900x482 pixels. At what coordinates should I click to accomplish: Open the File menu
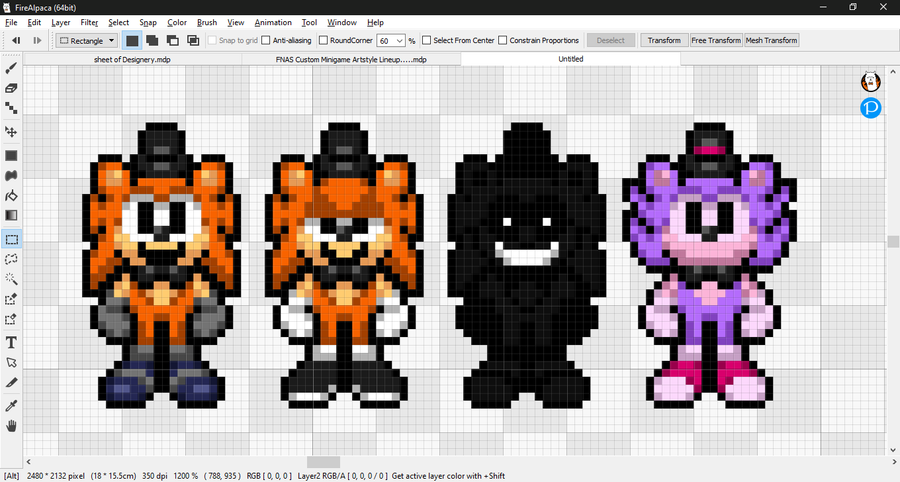pyautogui.click(x=11, y=22)
